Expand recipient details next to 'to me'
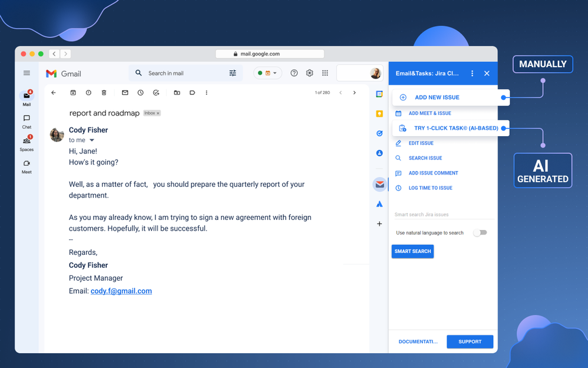 (91, 140)
